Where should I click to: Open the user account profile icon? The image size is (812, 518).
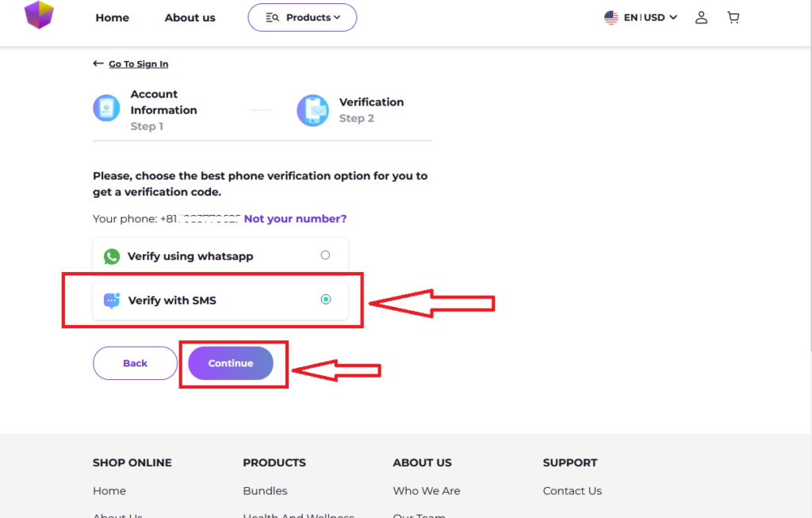tap(701, 17)
